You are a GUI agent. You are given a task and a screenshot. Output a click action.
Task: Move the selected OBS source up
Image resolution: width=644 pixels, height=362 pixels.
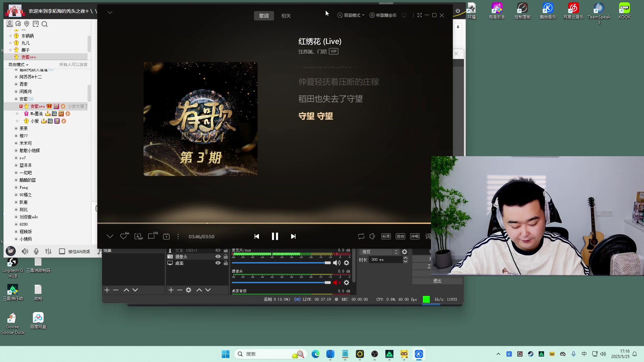tap(199, 290)
